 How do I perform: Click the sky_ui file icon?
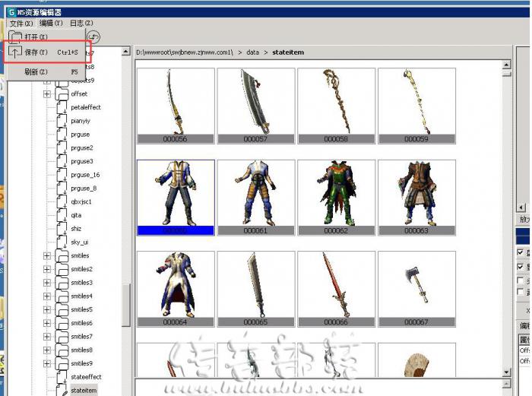(62, 242)
